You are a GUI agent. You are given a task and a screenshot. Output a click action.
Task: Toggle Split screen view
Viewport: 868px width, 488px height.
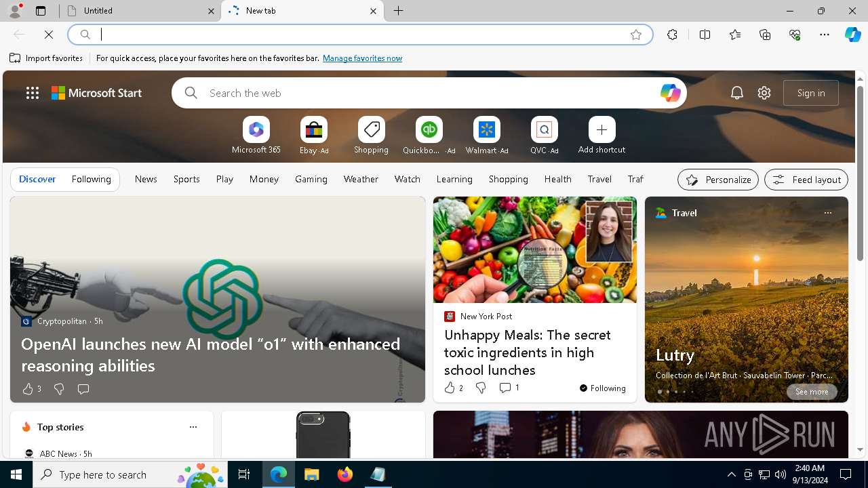click(x=705, y=35)
